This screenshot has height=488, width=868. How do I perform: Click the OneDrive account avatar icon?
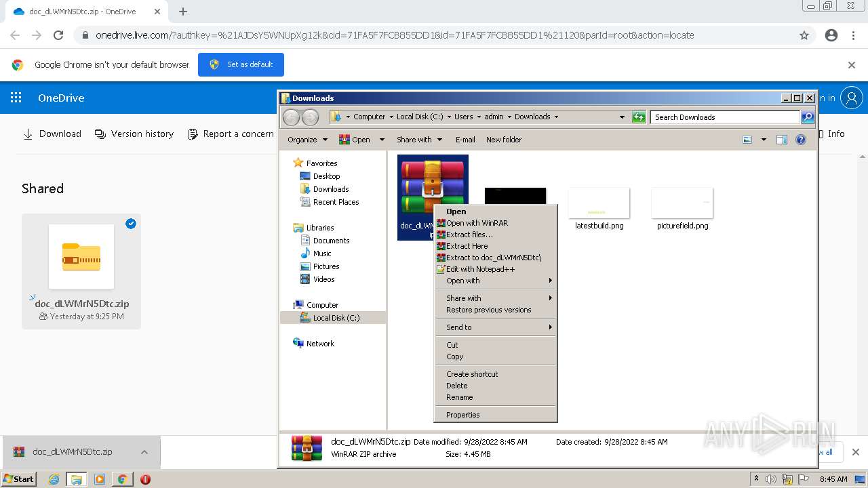[851, 98]
